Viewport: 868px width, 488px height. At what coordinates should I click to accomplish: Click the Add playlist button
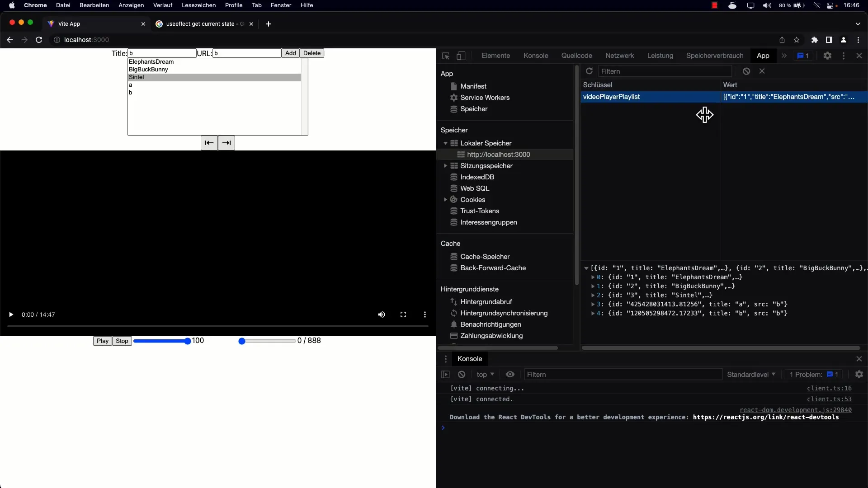coord(291,53)
